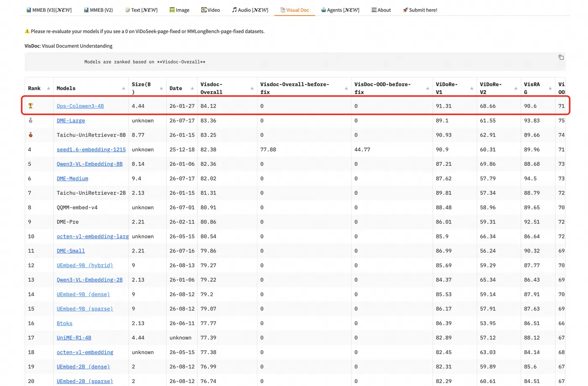588x386 pixels.
Task: Switch to the Image tab
Action: pyautogui.click(x=179, y=10)
